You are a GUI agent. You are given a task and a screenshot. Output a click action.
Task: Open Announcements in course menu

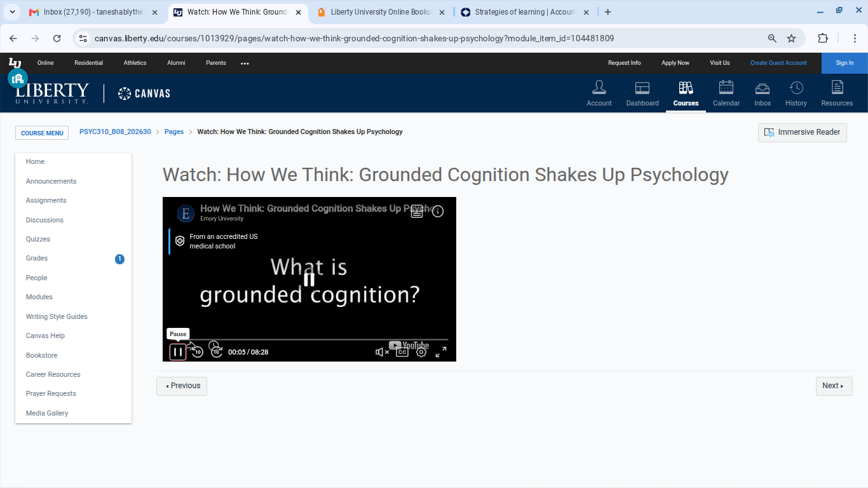tap(51, 181)
